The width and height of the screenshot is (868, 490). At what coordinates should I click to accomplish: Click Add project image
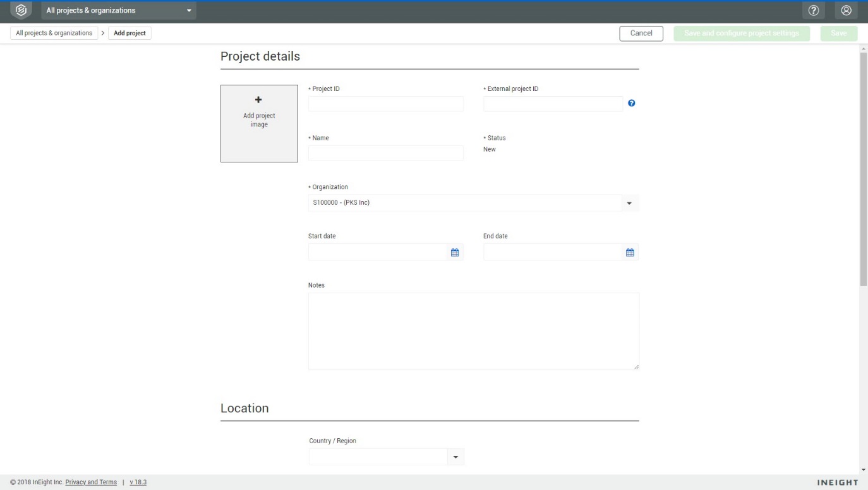259,123
